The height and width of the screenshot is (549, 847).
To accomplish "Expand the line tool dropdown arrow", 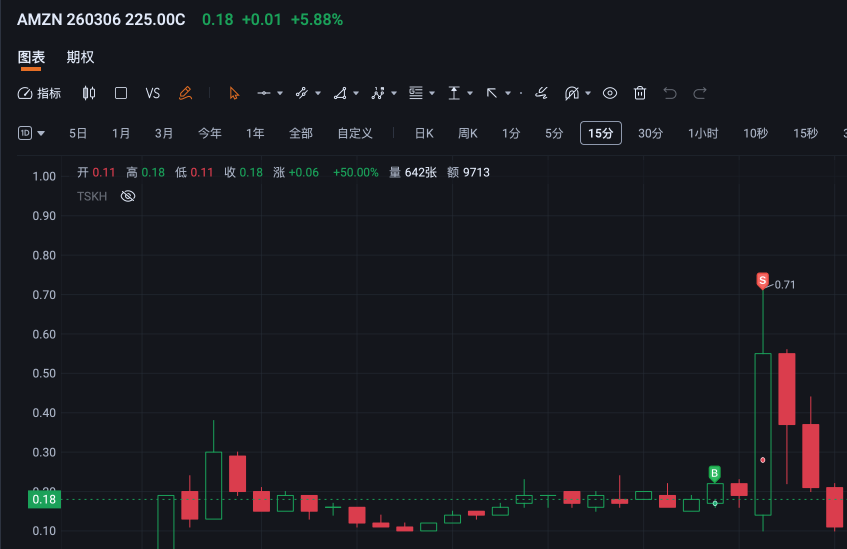I will pos(280,93).
